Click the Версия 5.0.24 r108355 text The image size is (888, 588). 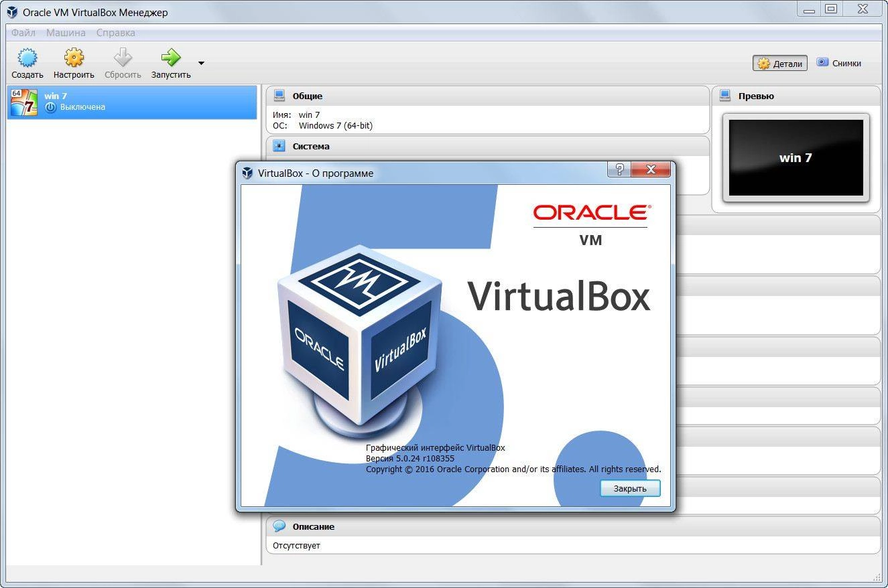(410, 459)
